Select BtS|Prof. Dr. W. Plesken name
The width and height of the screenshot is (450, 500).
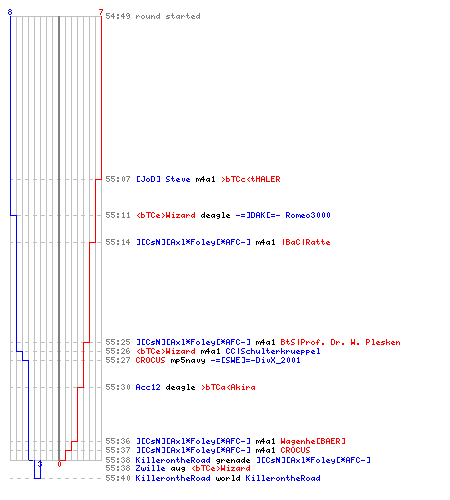click(x=340, y=342)
